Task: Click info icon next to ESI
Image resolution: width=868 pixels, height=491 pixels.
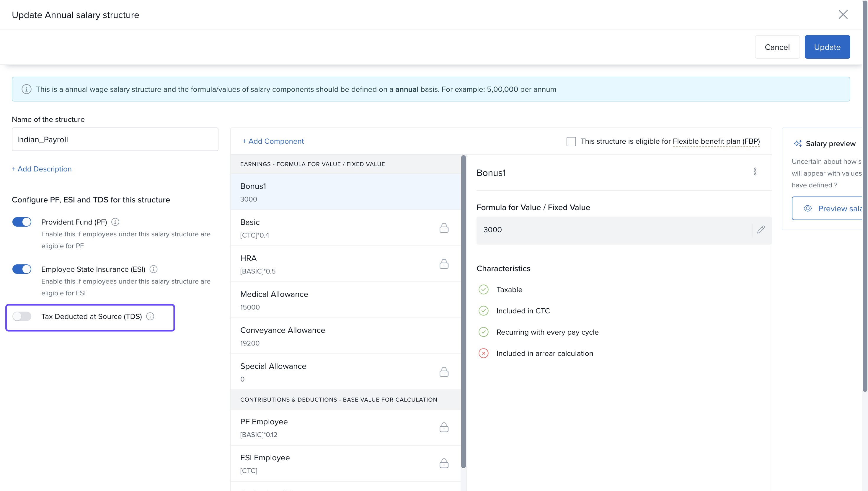Action: [154, 269]
